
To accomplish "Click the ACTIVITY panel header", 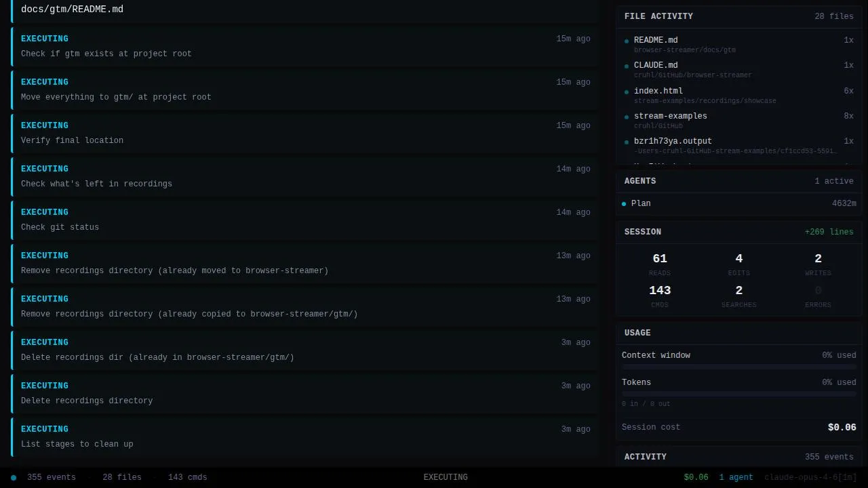I will point(739,457).
